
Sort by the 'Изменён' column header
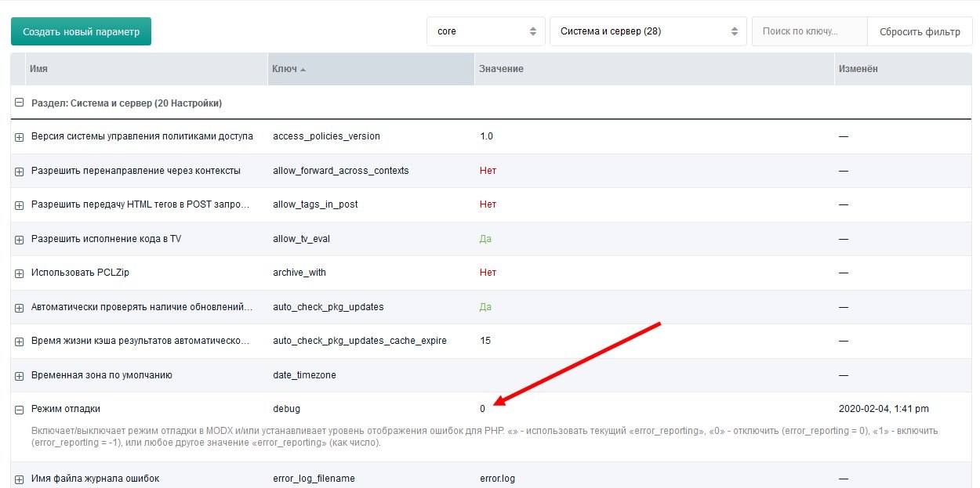(x=902, y=69)
